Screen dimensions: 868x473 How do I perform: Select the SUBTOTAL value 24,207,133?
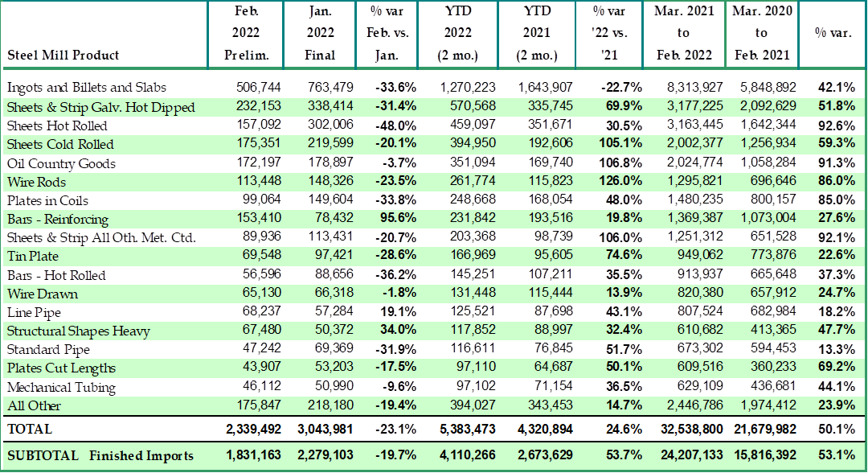pos(683,455)
